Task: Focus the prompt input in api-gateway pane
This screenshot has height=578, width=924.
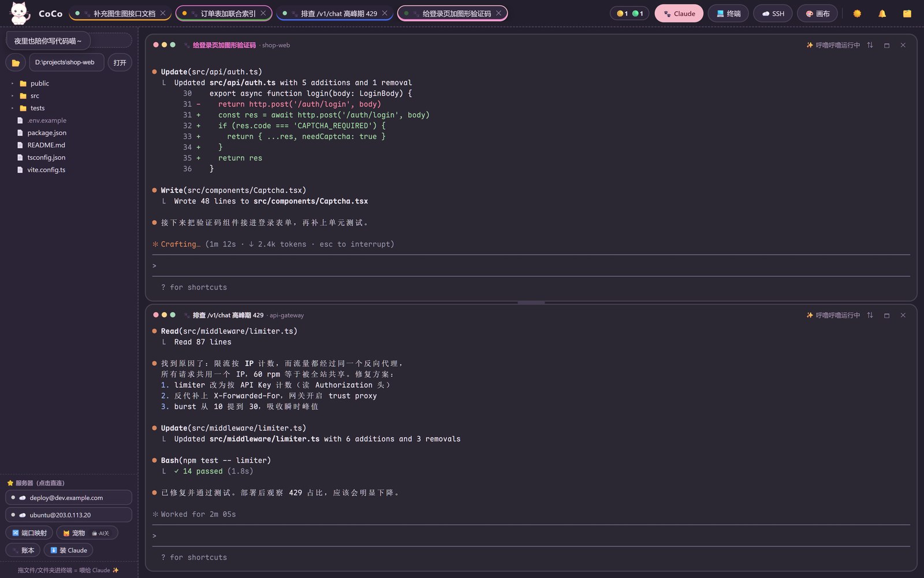Action: click(x=531, y=536)
